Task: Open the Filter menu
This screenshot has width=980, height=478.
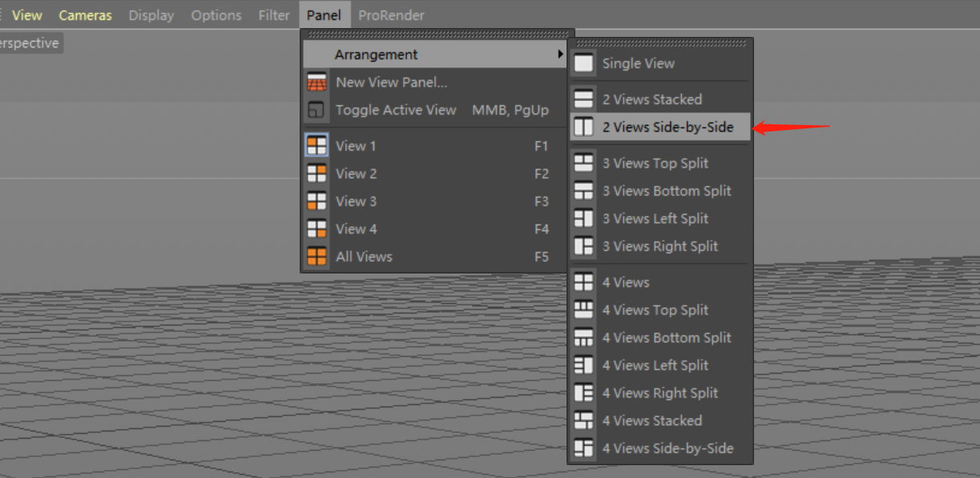Action: 274,15
